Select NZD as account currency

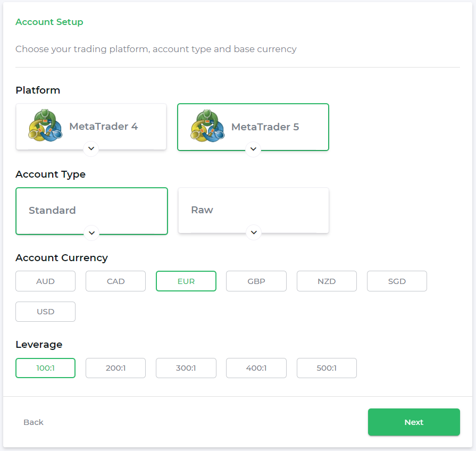[x=327, y=281]
